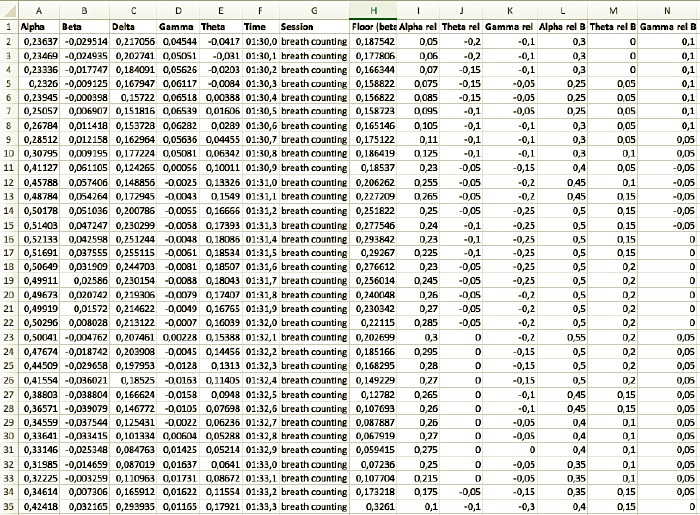Click the Session header cell
This screenshot has width=700, height=515.
[x=314, y=27]
